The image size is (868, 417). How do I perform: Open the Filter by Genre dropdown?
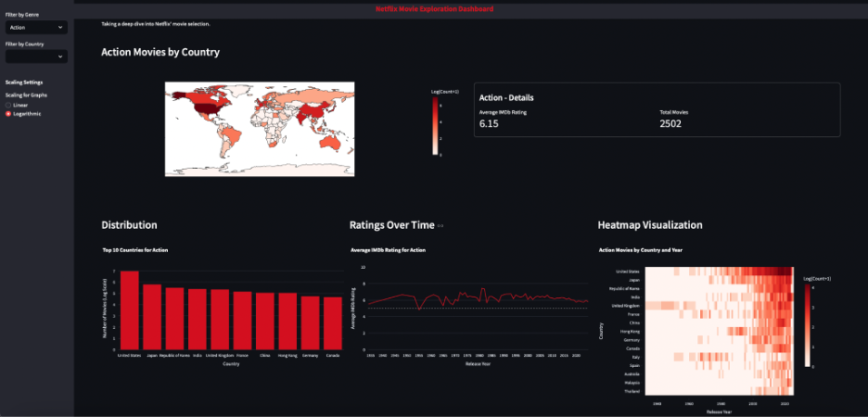pyautogui.click(x=36, y=27)
